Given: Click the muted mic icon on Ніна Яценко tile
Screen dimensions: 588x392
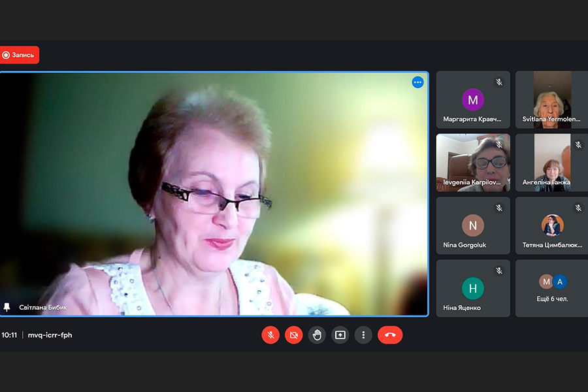Looking at the screenshot, I should pyautogui.click(x=499, y=270).
